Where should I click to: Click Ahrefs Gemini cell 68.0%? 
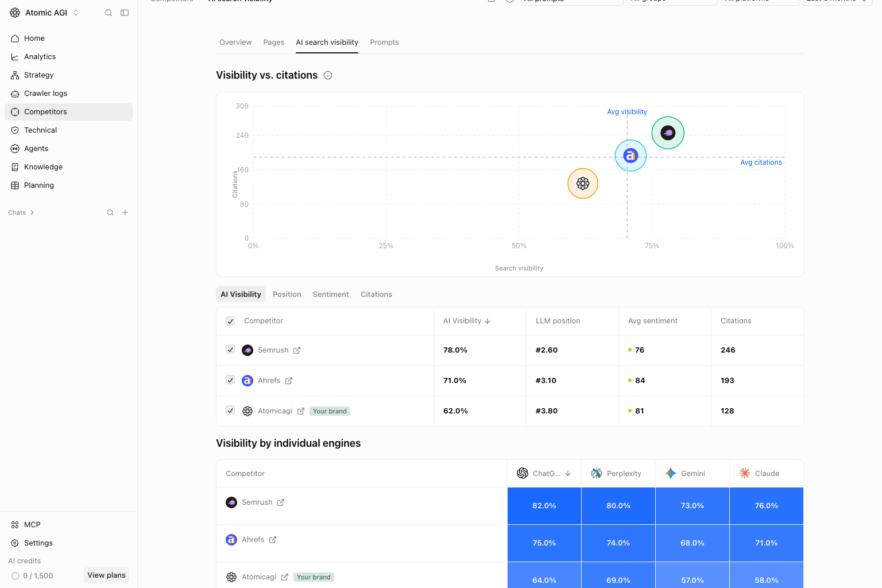point(693,543)
